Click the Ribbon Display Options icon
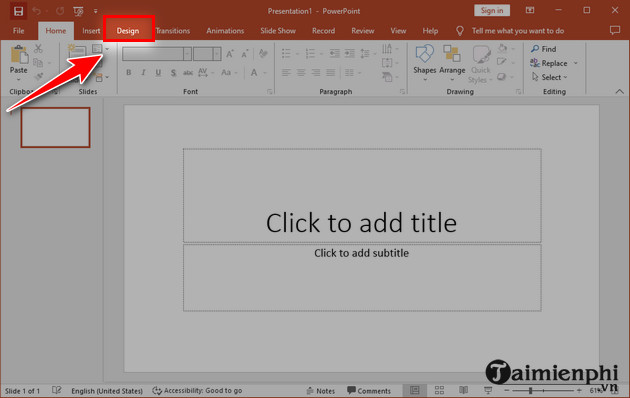 [530, 11]
